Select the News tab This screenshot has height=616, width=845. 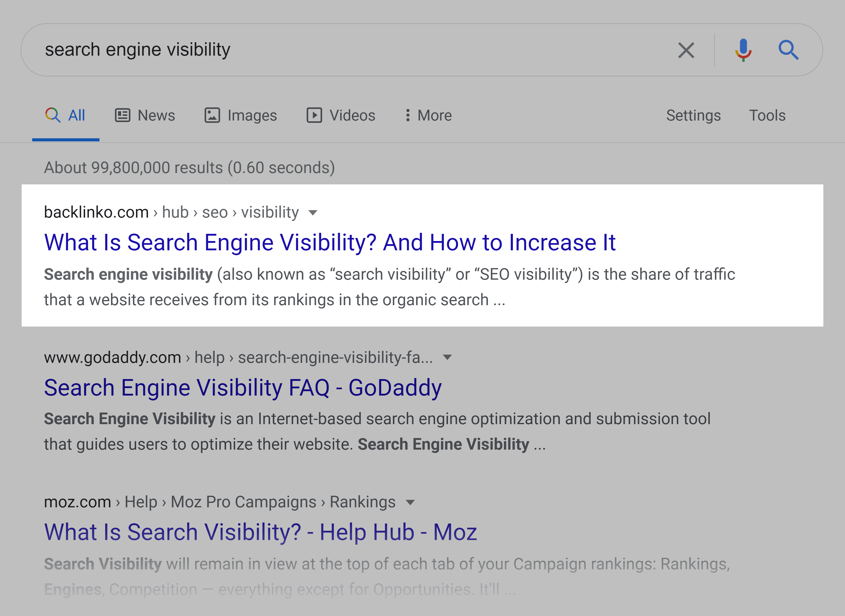[x=144, y=115]
